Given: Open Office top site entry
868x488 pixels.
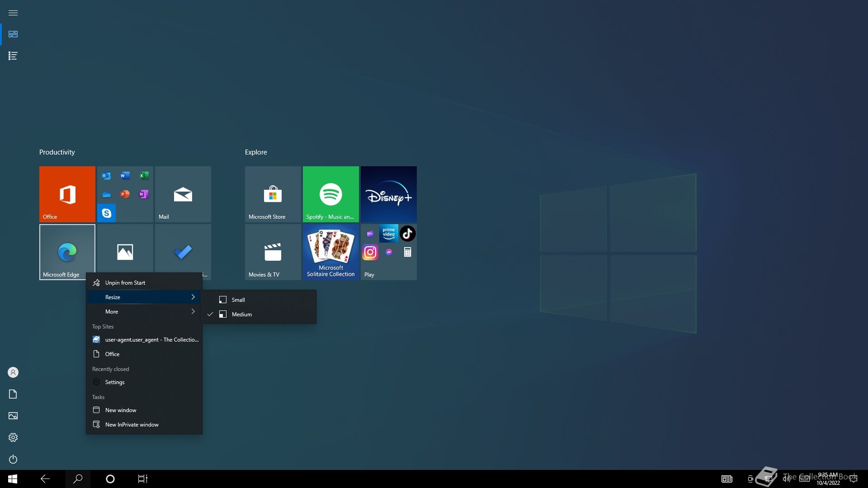Looking at the screenshot, I should (x=144, y=354).
